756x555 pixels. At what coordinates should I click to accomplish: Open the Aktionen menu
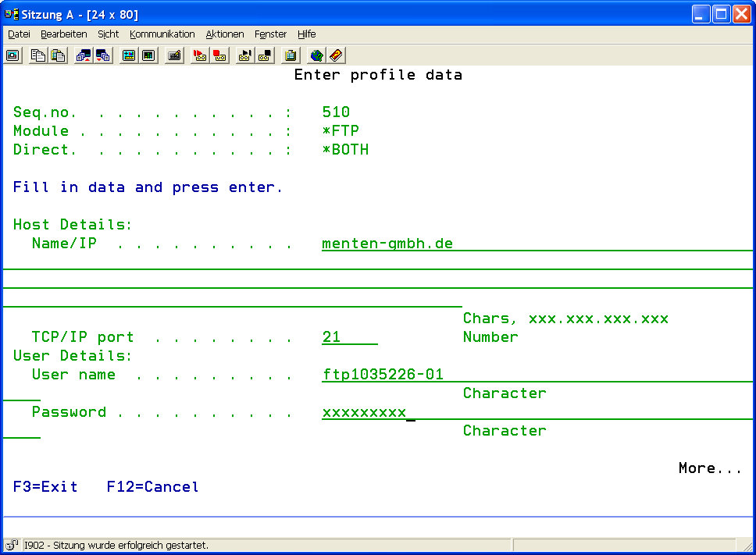tap(225, 34)
